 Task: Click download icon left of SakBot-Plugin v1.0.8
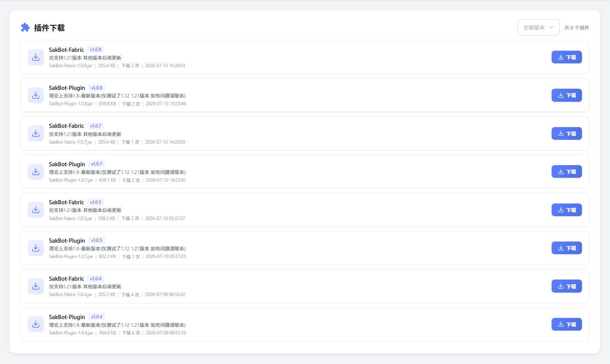36,95
